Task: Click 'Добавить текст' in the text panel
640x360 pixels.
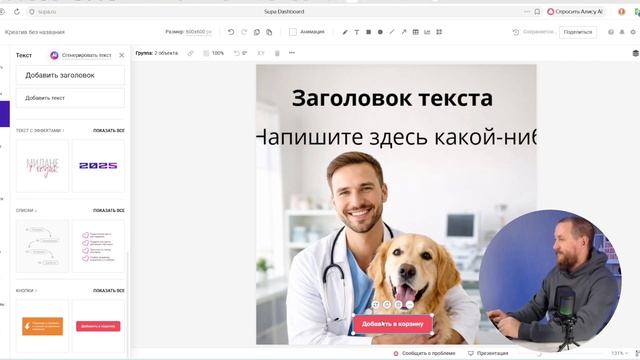Action: coord(70,98)
